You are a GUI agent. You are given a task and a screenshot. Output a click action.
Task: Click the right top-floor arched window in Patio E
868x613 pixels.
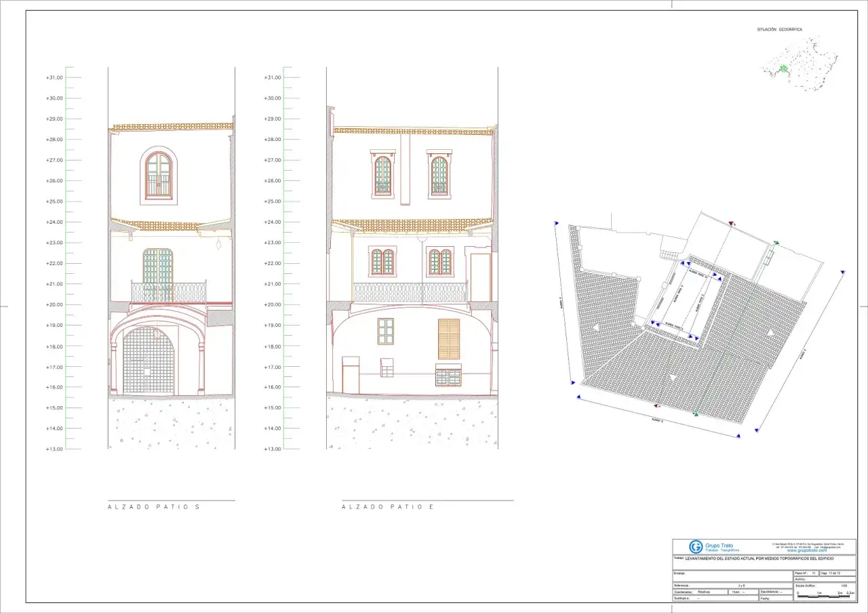439,175
